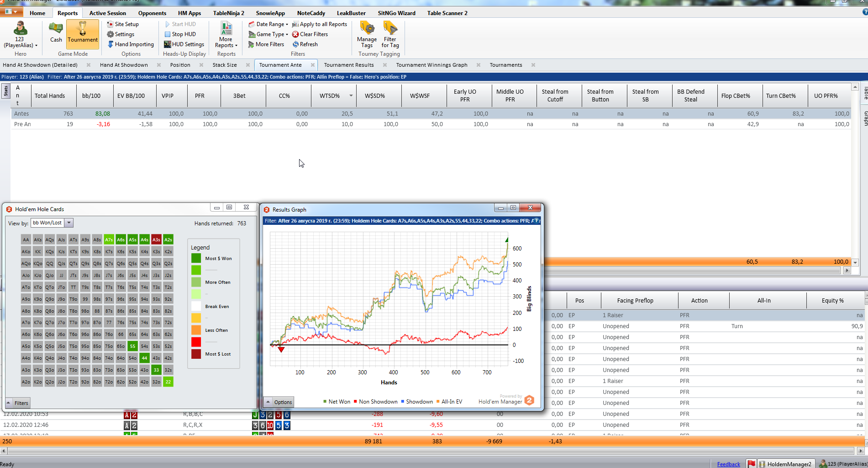Open Manage Tags

[367, 34]
